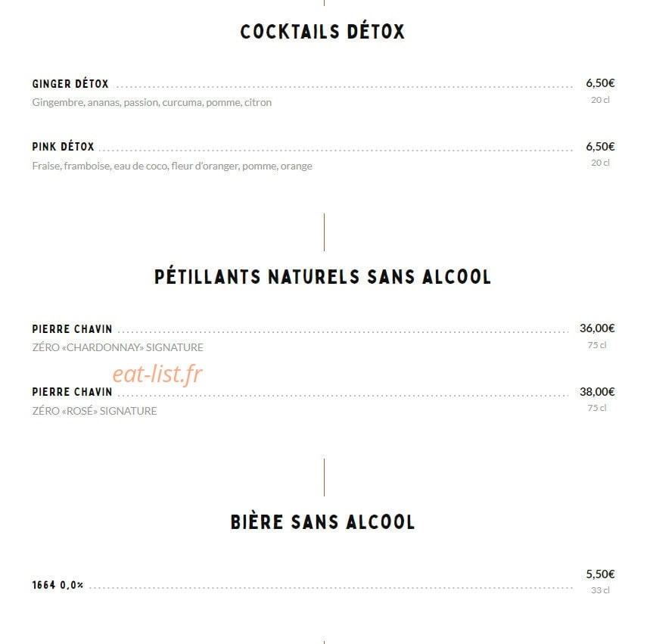Select the Pierre Chavin Rosé item title

[72, 392]
